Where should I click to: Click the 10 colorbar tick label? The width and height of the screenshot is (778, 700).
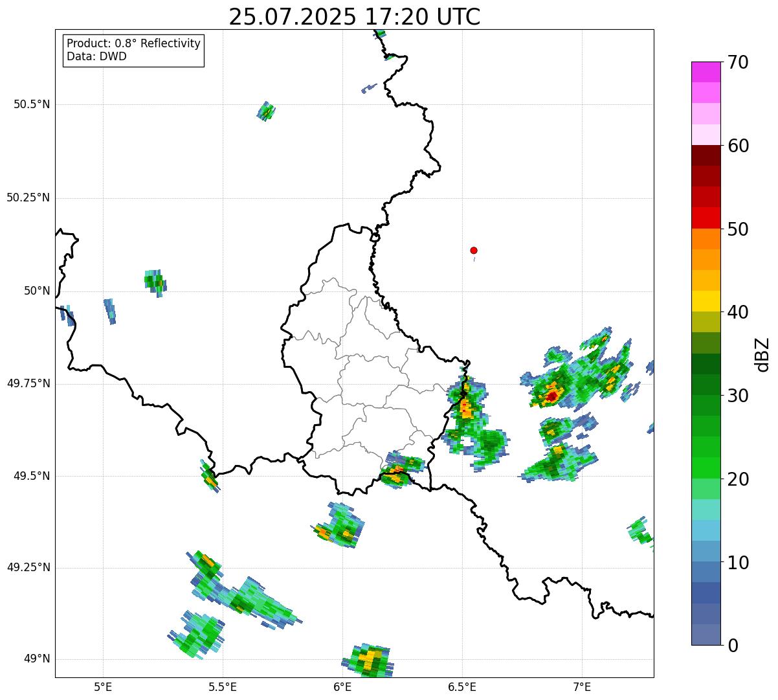coord(738,563)
